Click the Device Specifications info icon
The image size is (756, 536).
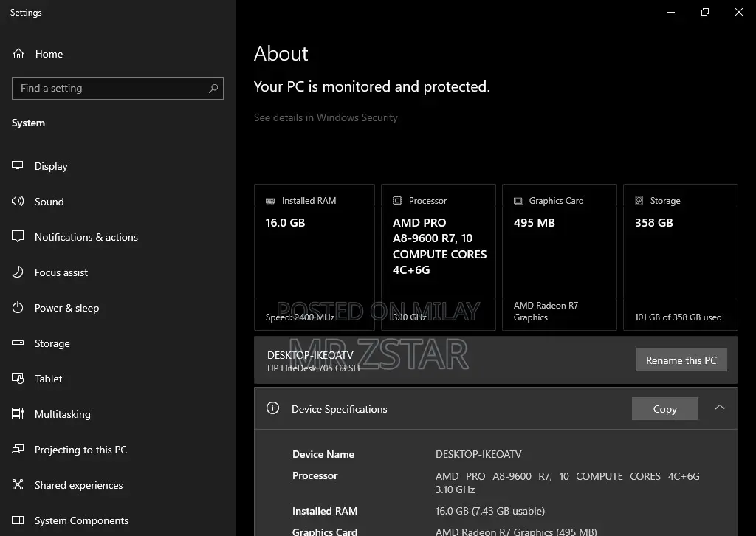tap(272, 408)
